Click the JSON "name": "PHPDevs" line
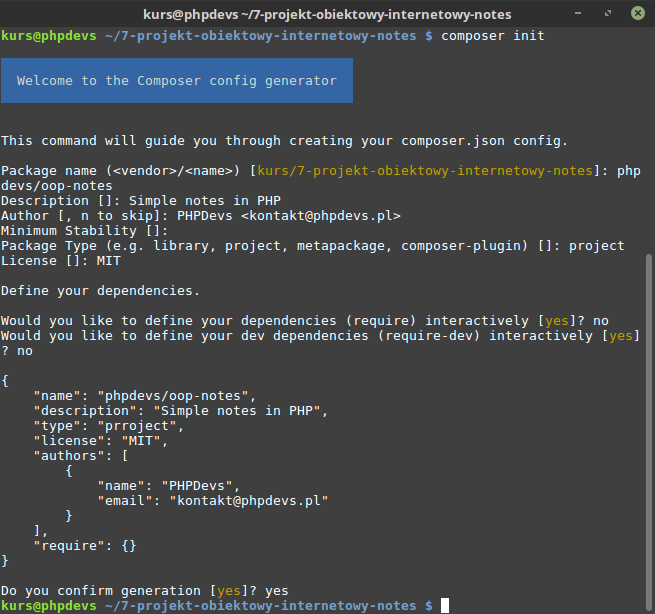 click(x=169, y=486)
